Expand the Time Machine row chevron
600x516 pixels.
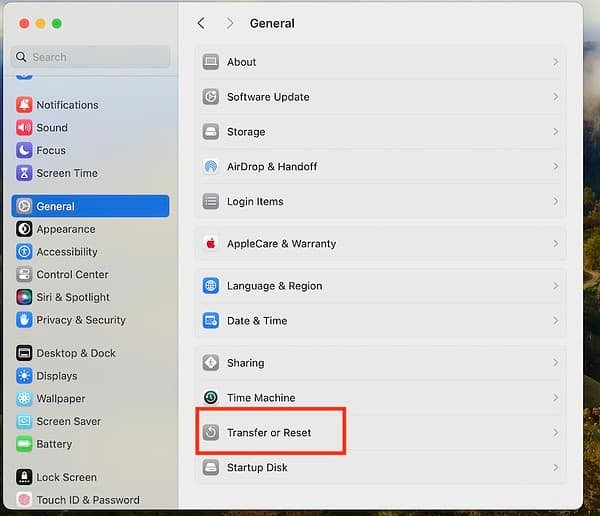point(556,397)
